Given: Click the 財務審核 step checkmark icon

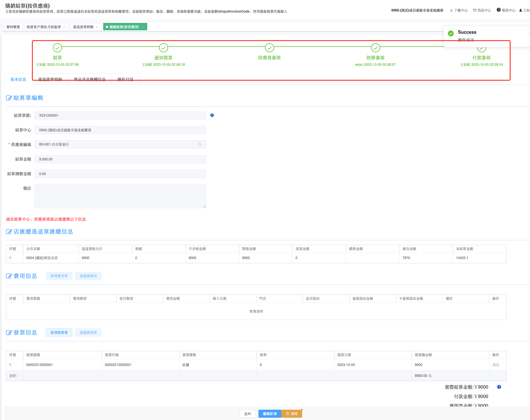Looking at the screenshot, I should [376, 48].
